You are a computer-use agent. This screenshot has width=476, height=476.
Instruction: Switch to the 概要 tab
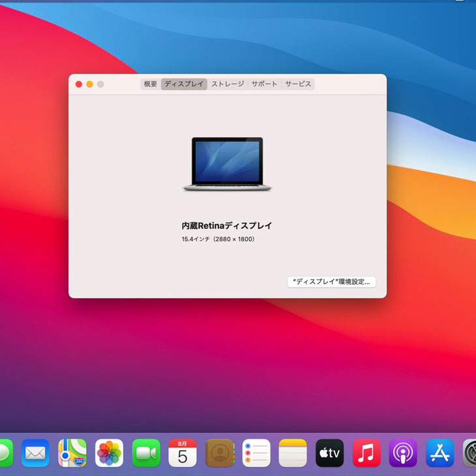[151, 84]
